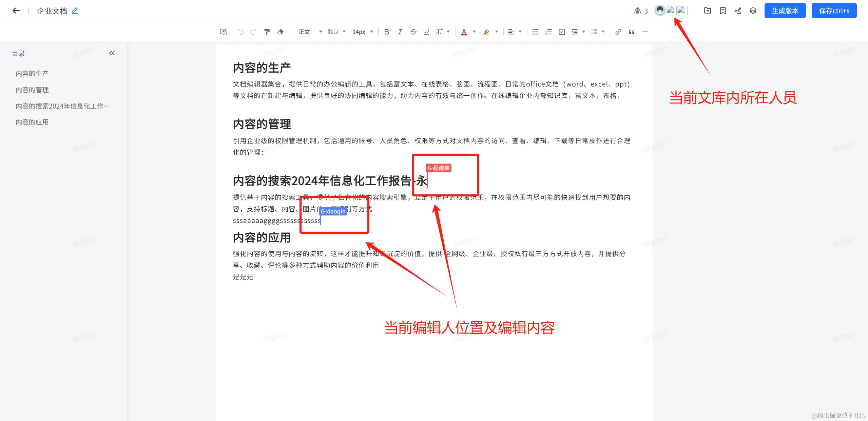Jump to 内容的应用 in the outline
This screenshot has width=868, height=421.
pyautogui.click(x=32, y=122)
